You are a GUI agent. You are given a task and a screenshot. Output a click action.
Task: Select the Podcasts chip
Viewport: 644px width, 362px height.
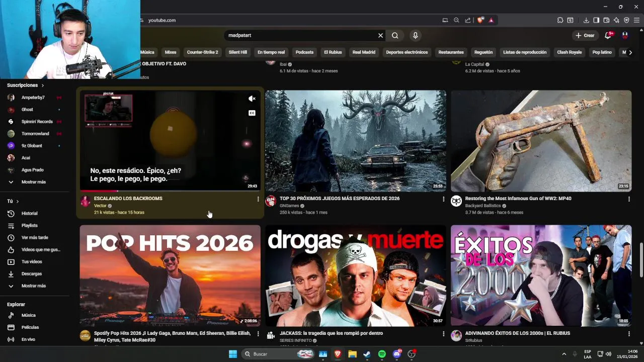304,52
